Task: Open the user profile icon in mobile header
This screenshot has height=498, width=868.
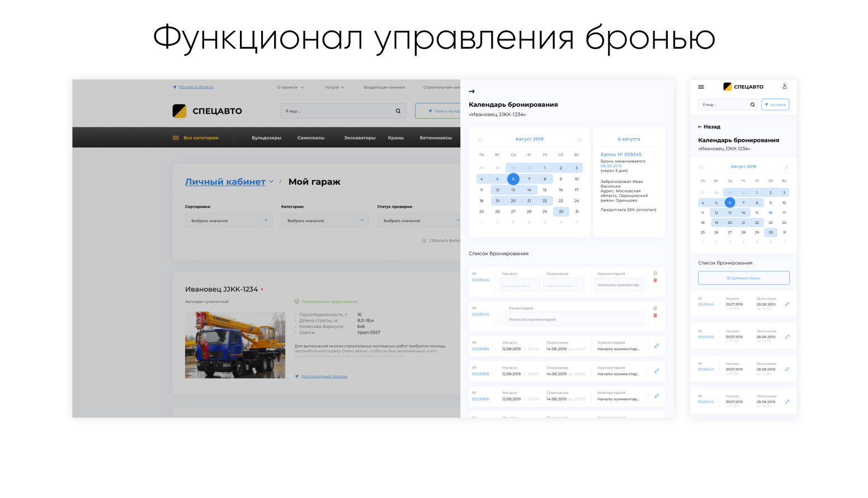Action: pyautogui.click(x=784, y=86)
